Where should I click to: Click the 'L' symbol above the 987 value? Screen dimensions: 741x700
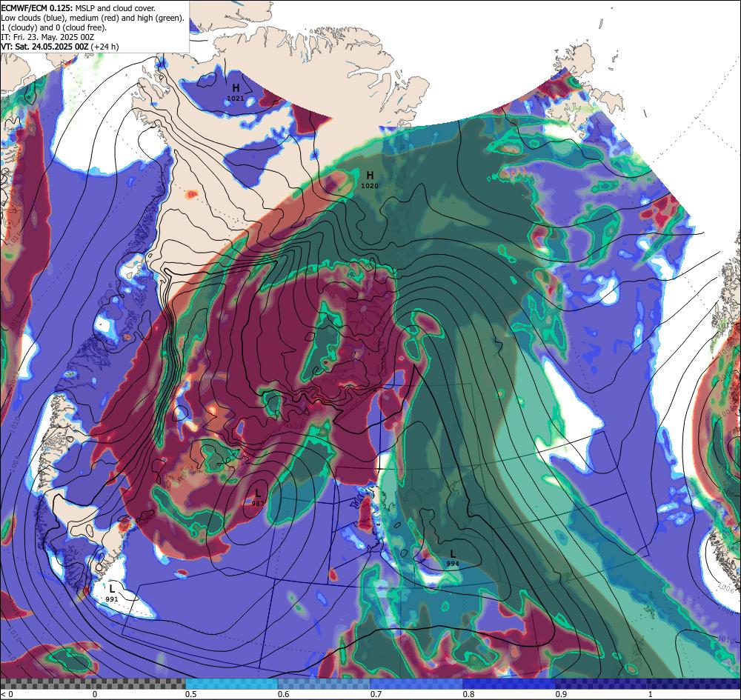point(258,493)
